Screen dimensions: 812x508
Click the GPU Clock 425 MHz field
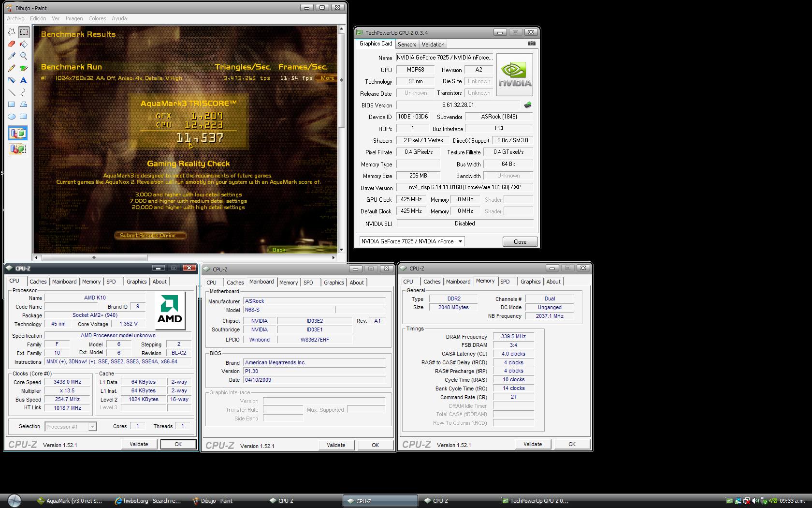pyautogui.click(x=411, y=200)
